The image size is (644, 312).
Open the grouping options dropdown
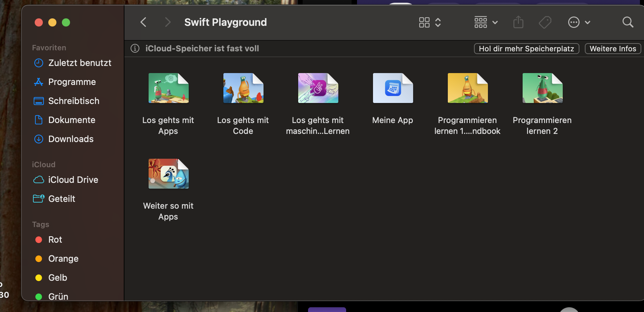(486, 22)
